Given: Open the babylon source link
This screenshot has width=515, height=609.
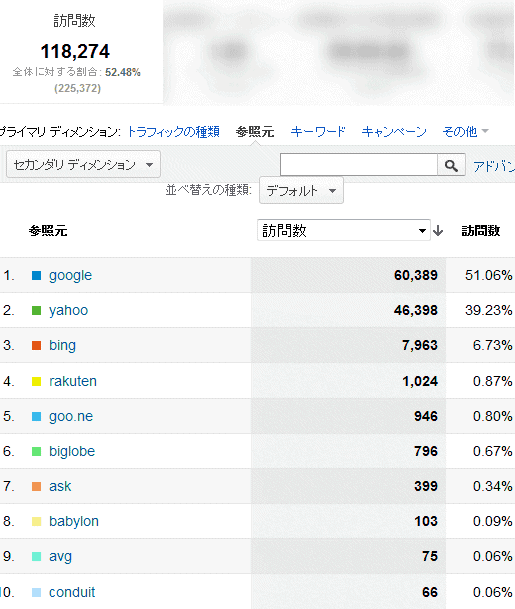Looking at the screenshot, I should pyautogui.click(x=74, y=521).
